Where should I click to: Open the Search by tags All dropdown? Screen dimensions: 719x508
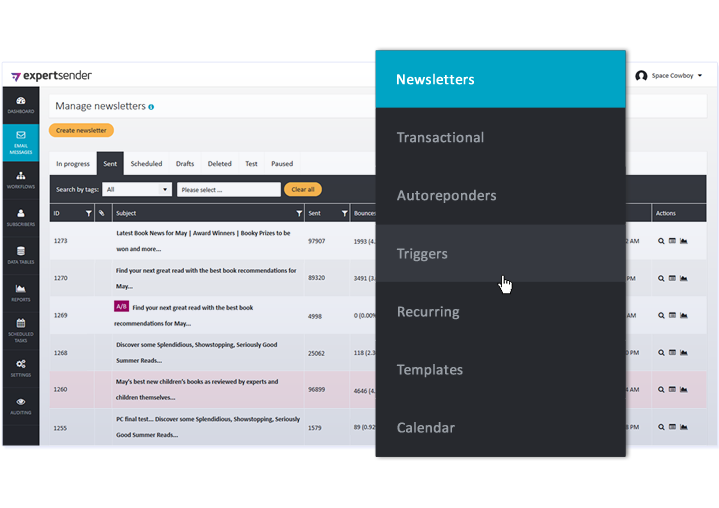(137, 189)
